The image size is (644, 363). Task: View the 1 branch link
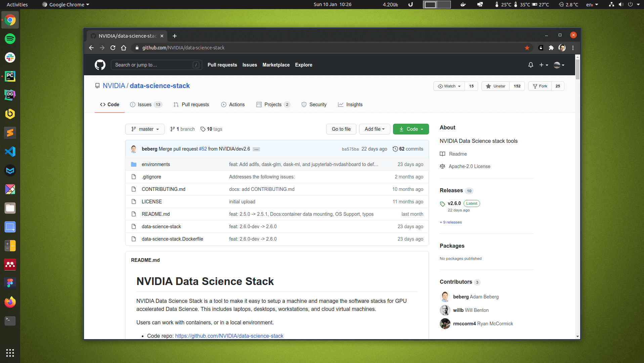click(x=182, y=129)
